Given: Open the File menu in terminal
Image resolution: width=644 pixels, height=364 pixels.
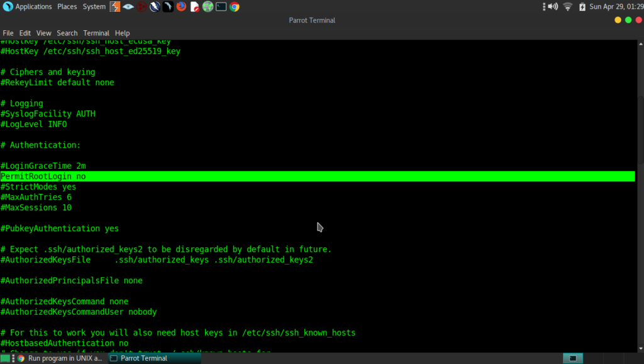Looking at the screenshot, I should click(x=8, y=33).
